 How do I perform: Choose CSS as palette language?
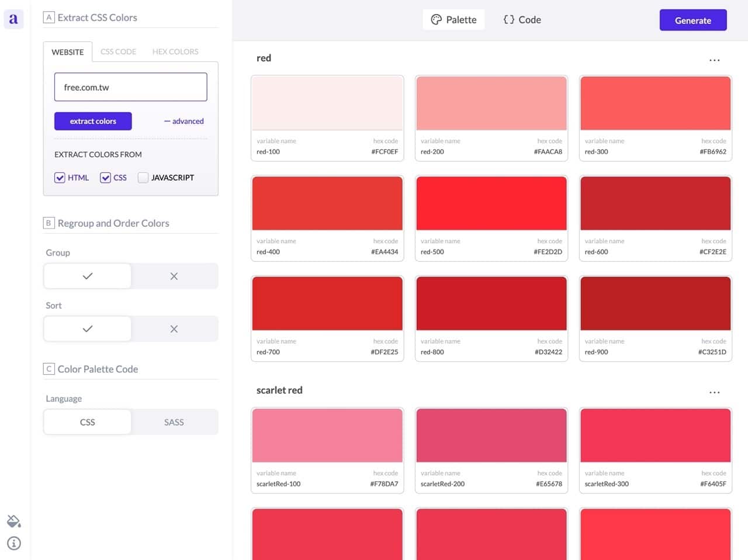tap(88, 422)
